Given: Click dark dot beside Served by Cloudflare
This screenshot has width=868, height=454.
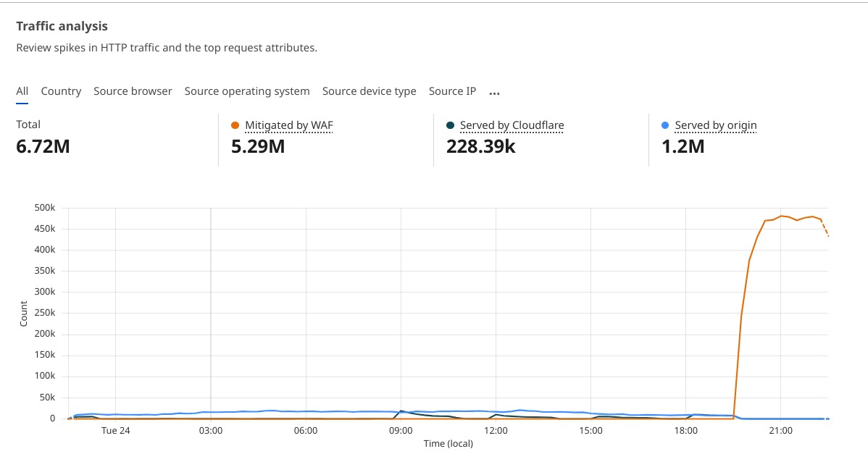Looking at the screenshot, I should click(x=450, y=125).
